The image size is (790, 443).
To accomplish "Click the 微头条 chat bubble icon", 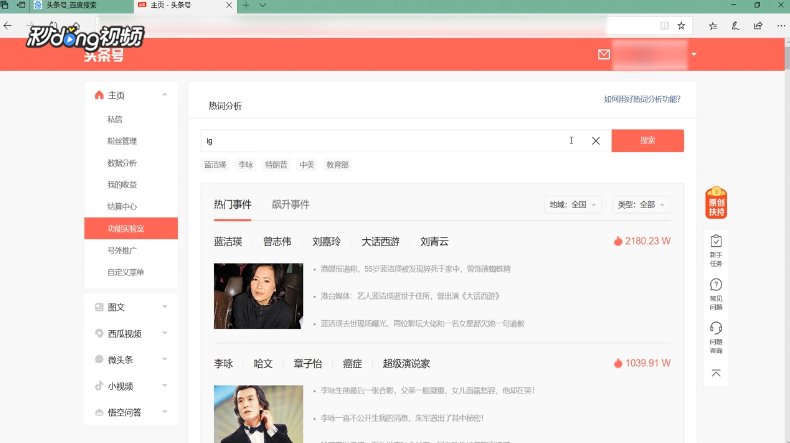I will pos(99,359).
